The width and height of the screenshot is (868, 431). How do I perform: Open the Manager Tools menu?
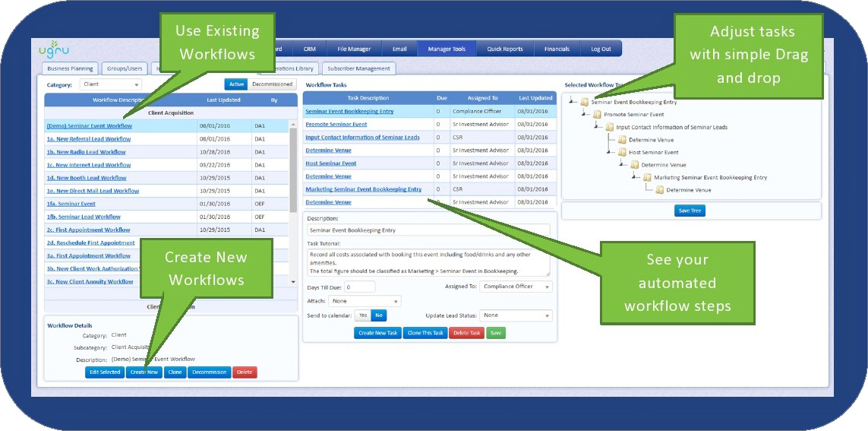point(447,49)
